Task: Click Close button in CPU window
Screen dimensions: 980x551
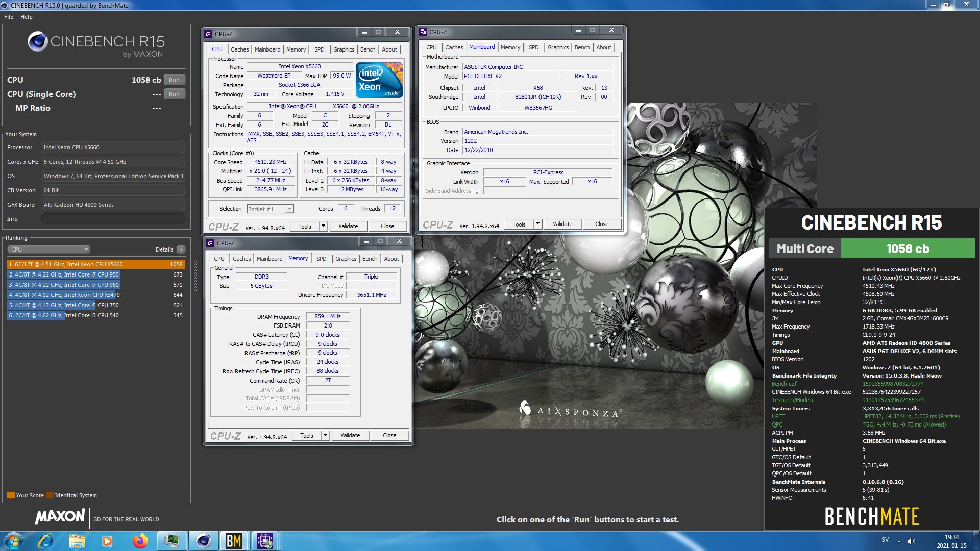Action: coord(387,226)
